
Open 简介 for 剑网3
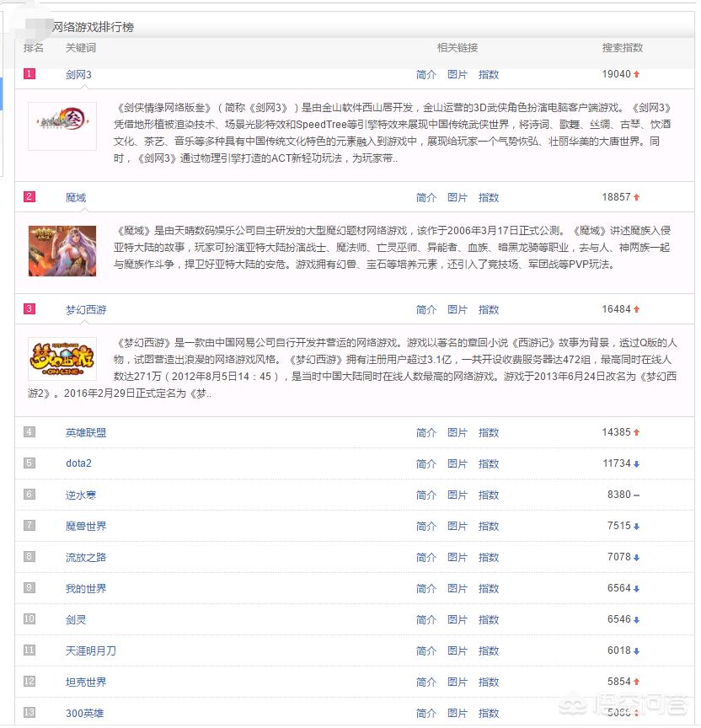(x=426, y=74)
